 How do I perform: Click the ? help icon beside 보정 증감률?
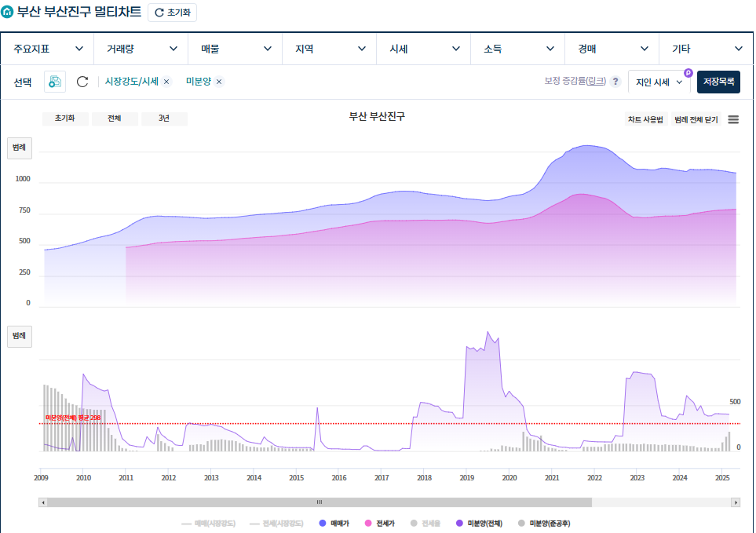tap(615, 82)
